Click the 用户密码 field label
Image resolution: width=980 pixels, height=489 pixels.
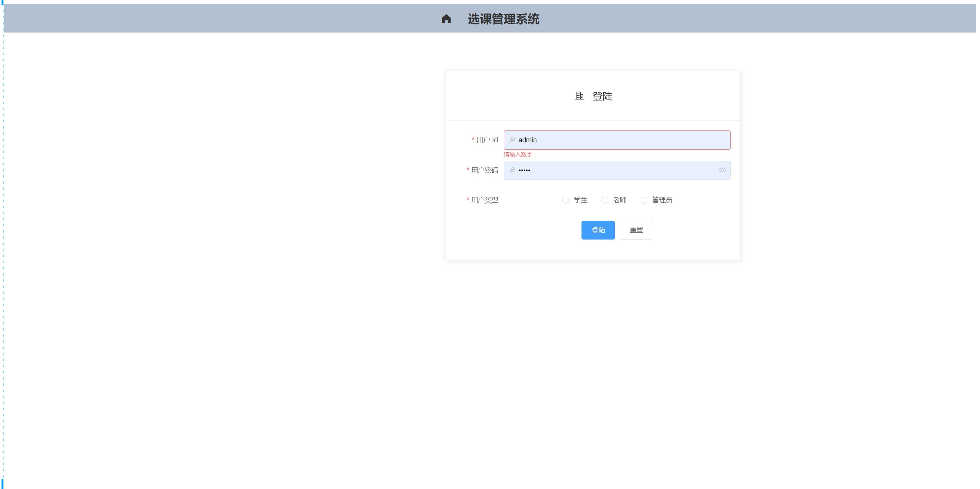484,170
